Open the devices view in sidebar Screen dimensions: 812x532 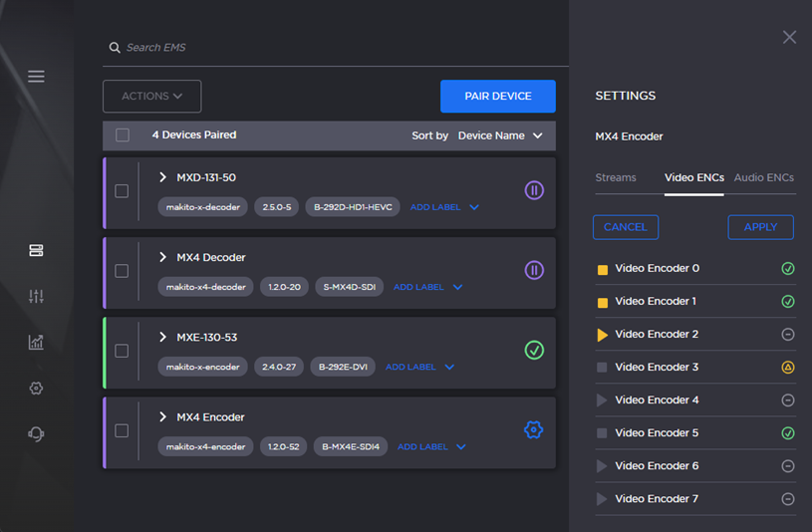point(36,250)
